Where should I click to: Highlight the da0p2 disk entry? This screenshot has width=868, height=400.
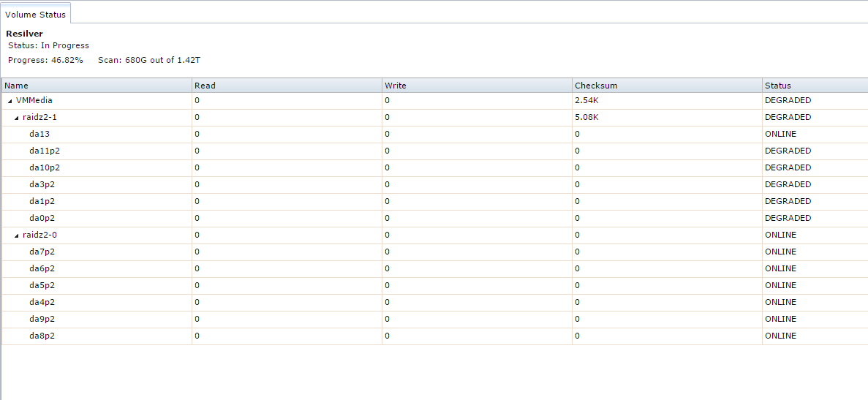[x=434, y=218]
